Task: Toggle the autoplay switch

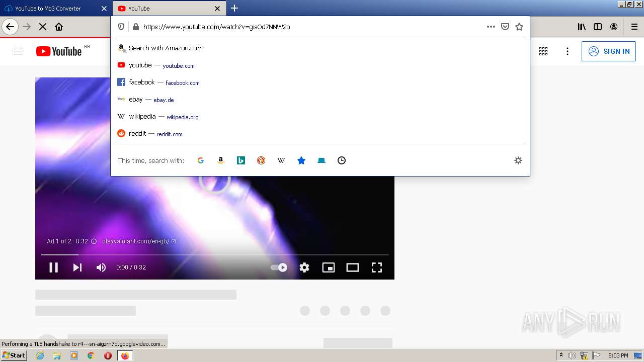Action: coord(279,267)
